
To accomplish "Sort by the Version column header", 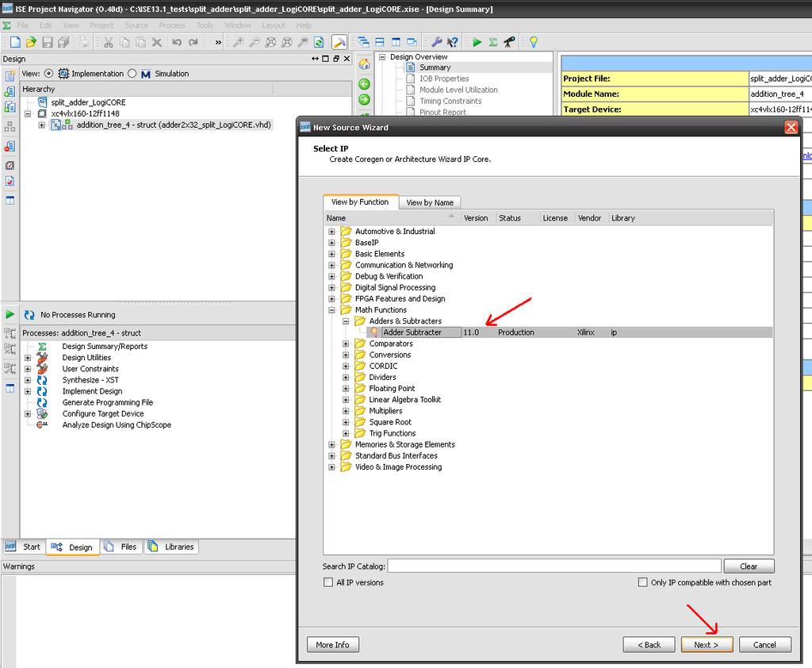I will coord(476,218).
